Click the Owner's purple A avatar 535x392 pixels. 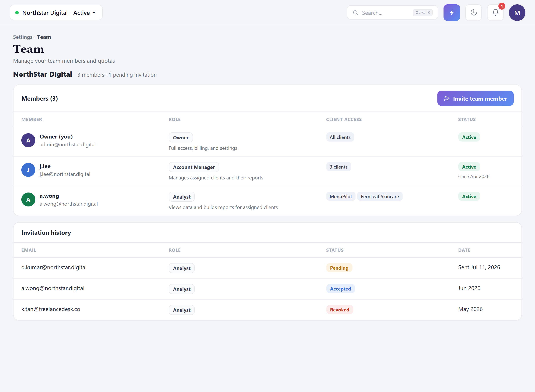click(x=28, y=140)
